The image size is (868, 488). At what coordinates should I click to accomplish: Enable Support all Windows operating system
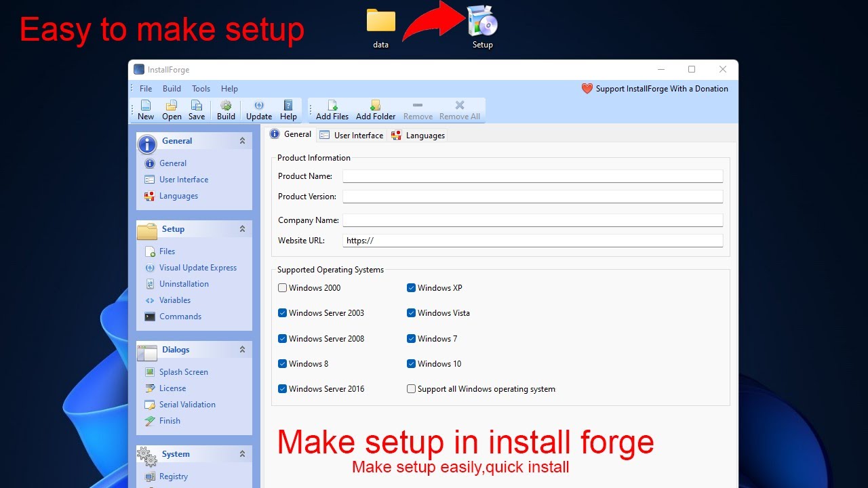tap(411, 389)
